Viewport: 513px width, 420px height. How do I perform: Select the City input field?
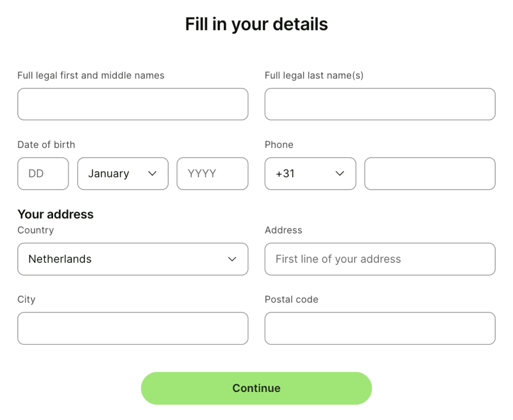(132, 328)
